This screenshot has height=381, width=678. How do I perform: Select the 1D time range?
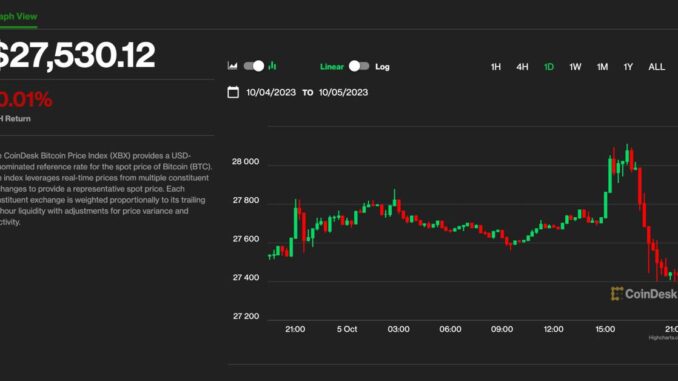[549, 67]
